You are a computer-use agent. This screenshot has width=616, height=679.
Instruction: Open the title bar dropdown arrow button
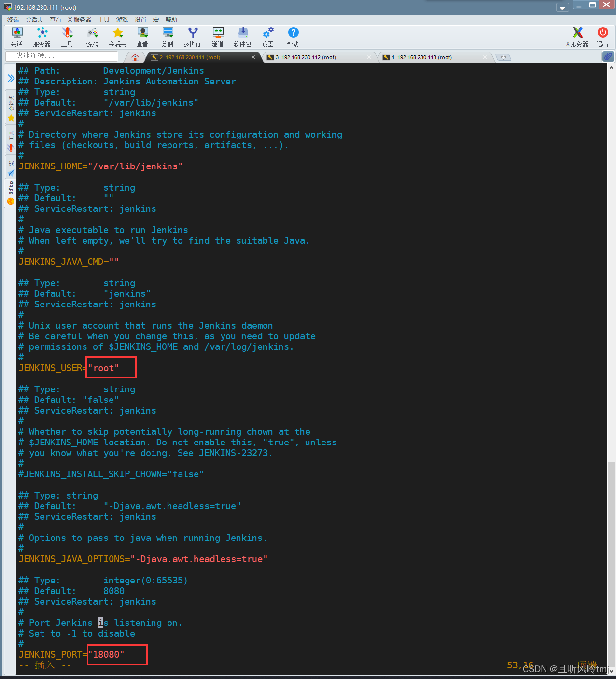point(562,7)
